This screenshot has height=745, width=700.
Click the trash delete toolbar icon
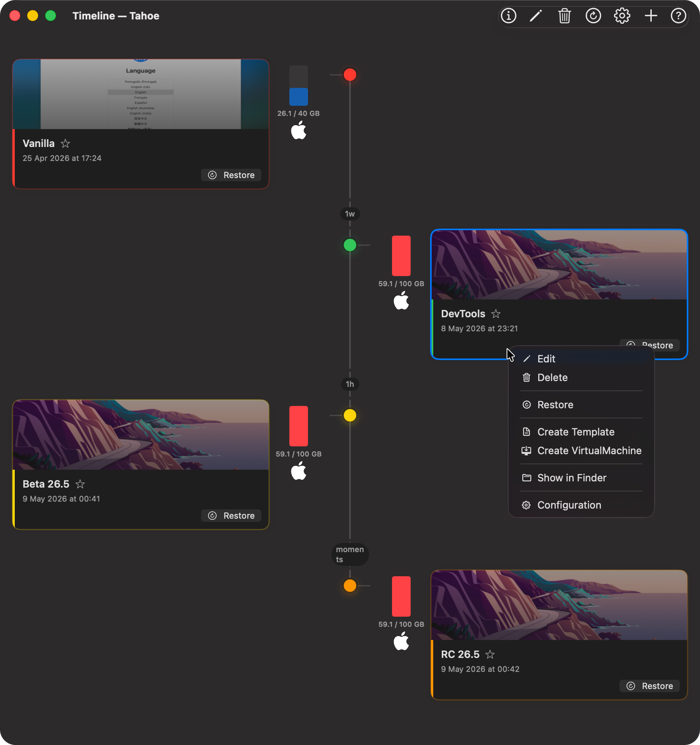click(564, 16)
